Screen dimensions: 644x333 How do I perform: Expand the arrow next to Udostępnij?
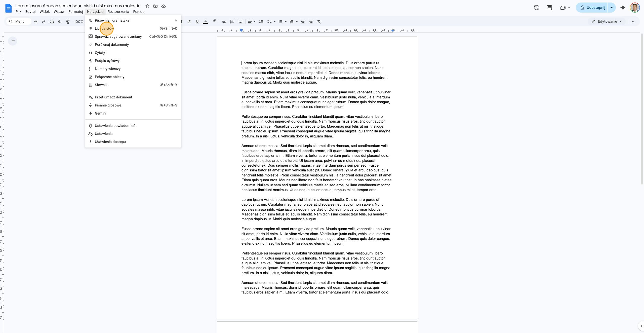tap(612, 8)
